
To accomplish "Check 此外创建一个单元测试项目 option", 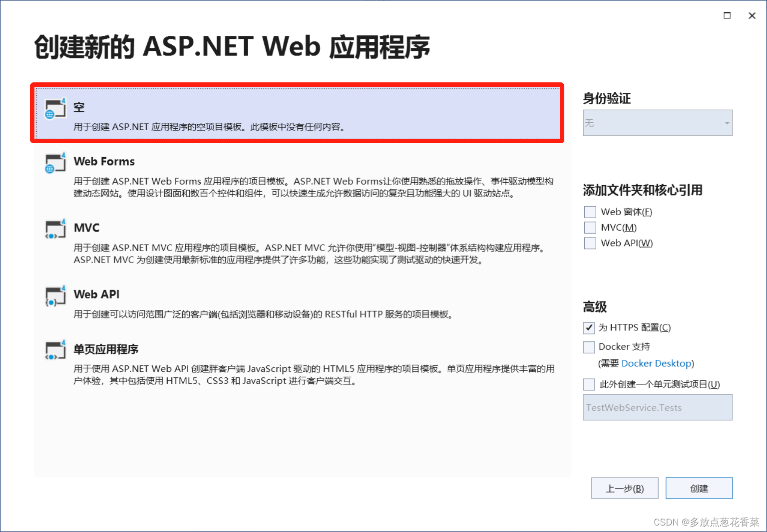I will click(589, 384).
